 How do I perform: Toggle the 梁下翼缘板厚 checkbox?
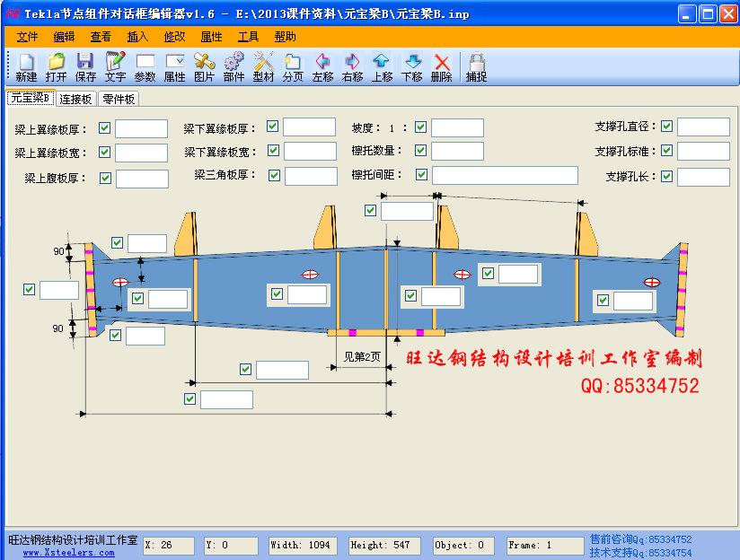[x=272, y=126]
